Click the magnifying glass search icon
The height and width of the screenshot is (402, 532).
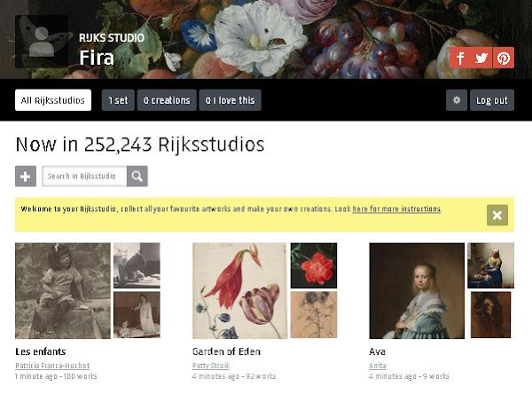(x=137, y=177)
